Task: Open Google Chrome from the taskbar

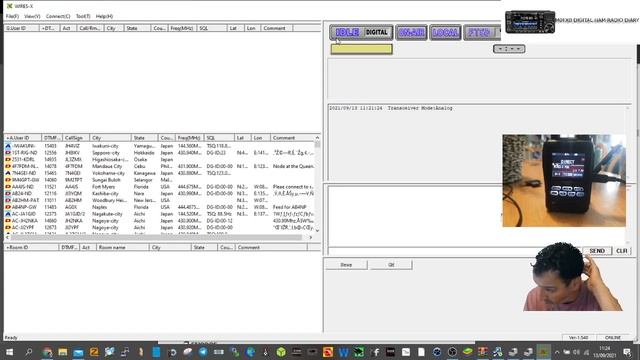Action: [x=47, y=352]
